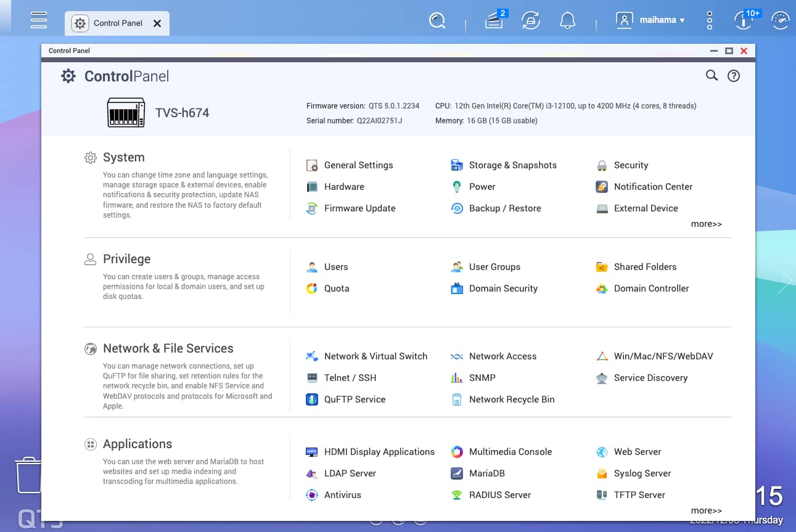Open Users icon
Image resolution: width=796 pixels, height=532 pixels.
[x=312, y=267]
